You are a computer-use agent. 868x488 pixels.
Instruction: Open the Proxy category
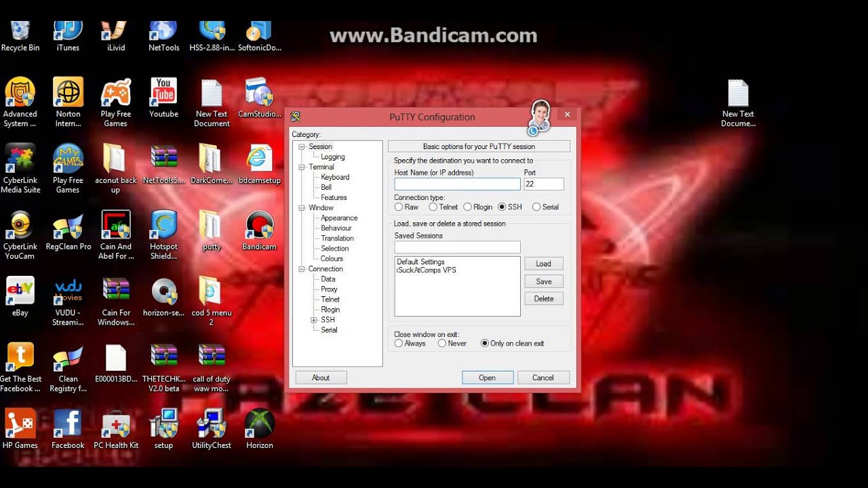coord(329,289)
